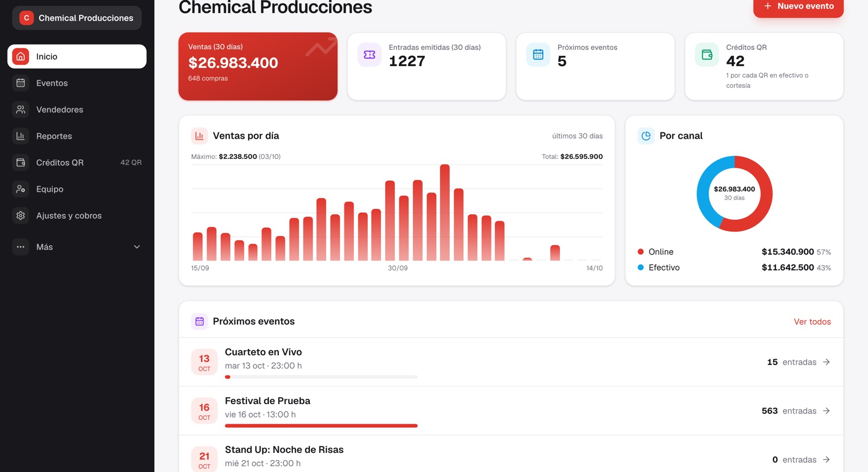Click the 16 OCT date badge
This screenshot has height=472, width=868.
204,411
